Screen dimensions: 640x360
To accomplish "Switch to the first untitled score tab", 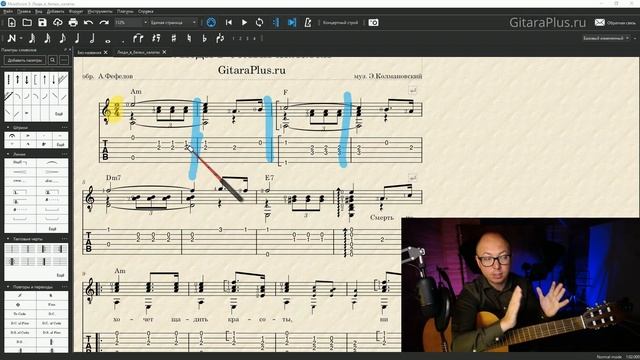I will coord(89,52).
